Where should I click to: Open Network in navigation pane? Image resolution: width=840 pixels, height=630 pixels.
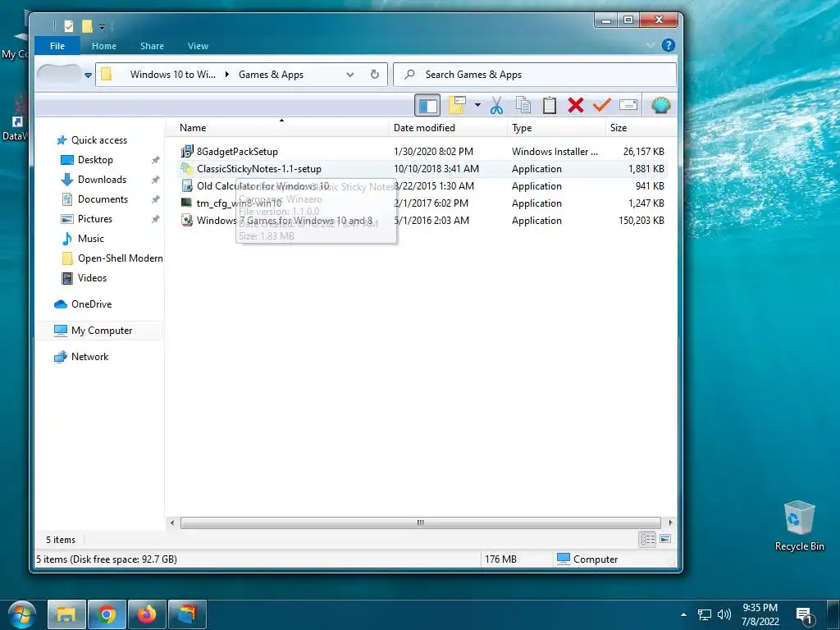click(x=89, y=357)
